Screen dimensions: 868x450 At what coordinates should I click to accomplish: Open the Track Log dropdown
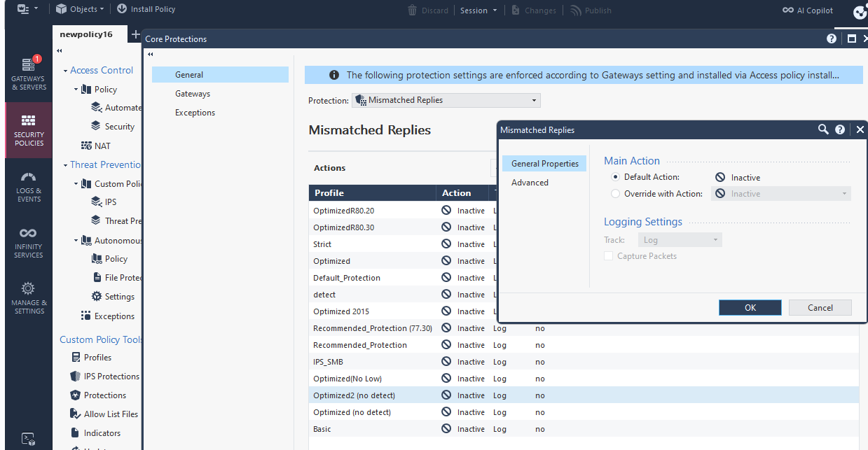[680, 240]
